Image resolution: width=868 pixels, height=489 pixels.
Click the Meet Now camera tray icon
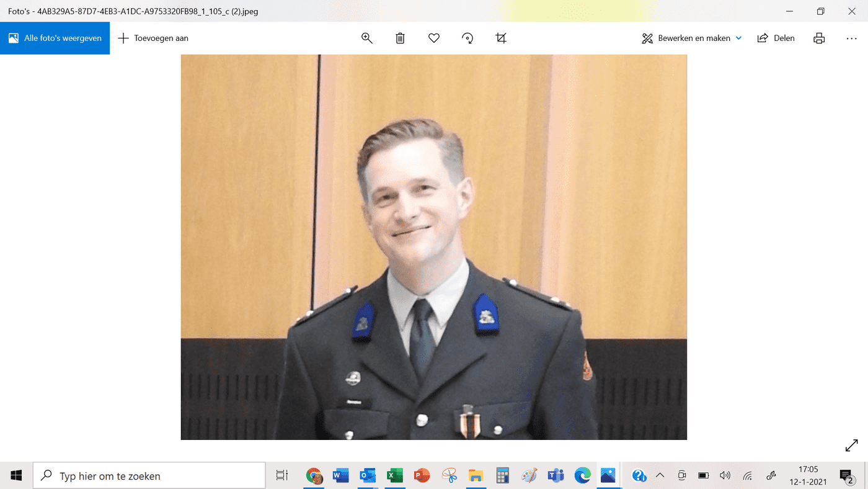tap(681, 476)
